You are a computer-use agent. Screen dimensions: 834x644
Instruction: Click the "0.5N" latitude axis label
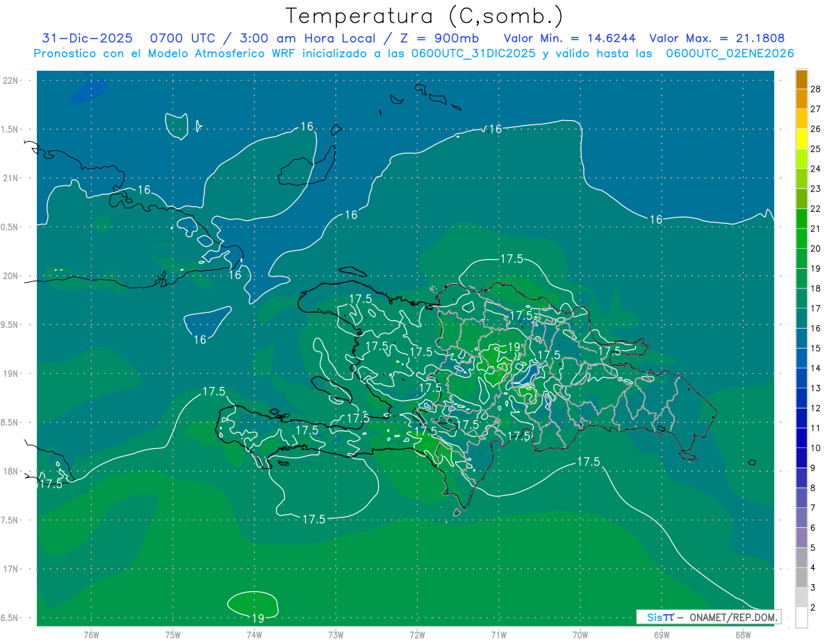[10, 227]
